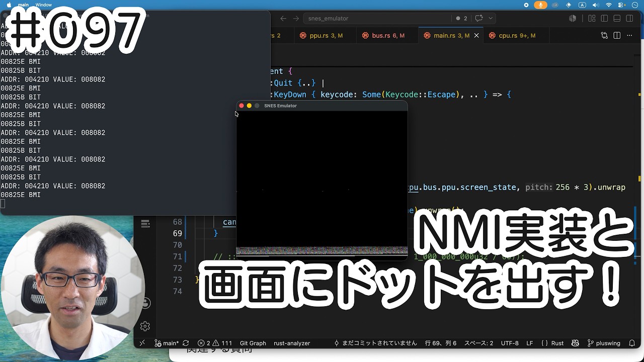Click screen_state in the code line
Viewport: 644px width, 362px height.
click(488, 187)
